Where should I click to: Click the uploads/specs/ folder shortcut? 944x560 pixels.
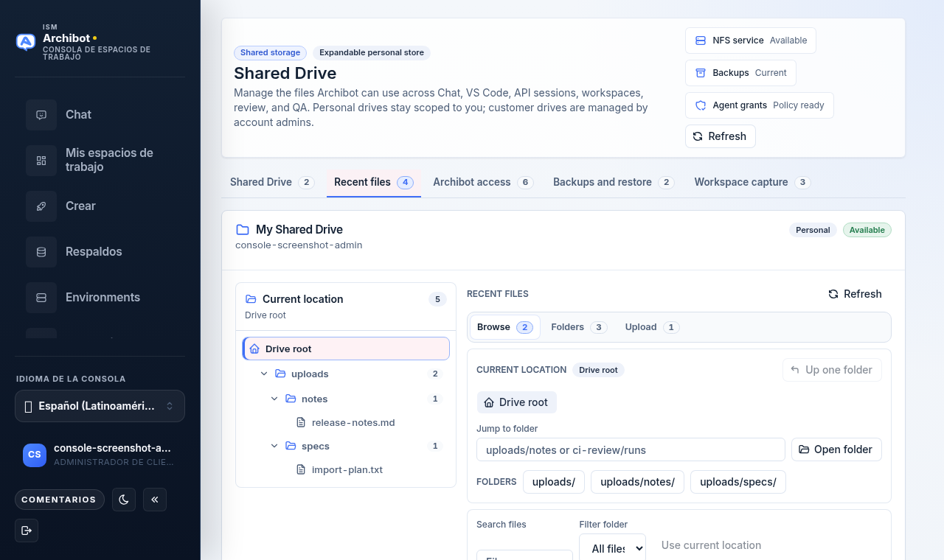738,482
